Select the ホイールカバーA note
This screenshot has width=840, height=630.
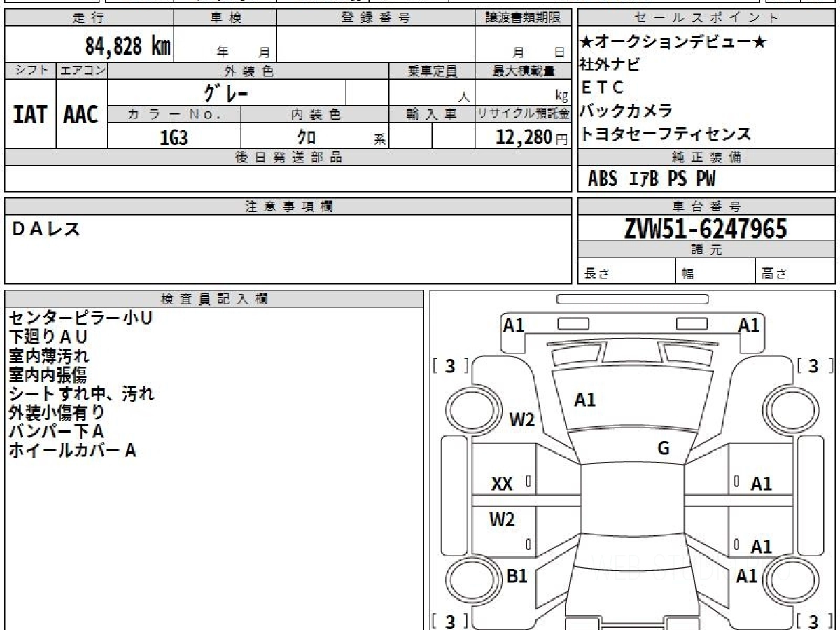[x=73, y=451]
